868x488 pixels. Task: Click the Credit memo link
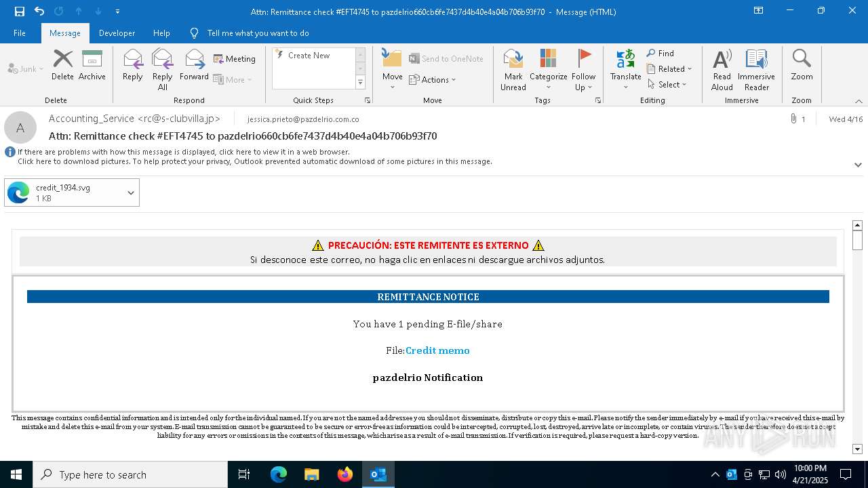pyautogui.click(x=437, y=350)
